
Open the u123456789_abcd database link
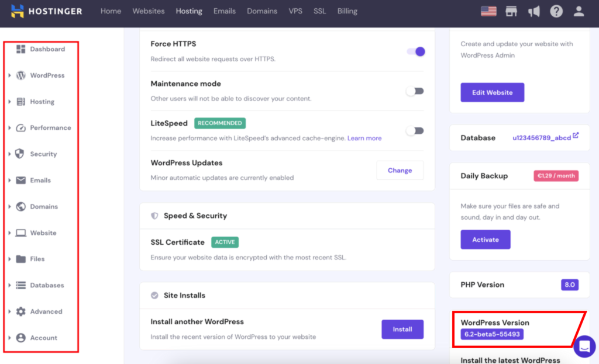(x=542, y=138)
